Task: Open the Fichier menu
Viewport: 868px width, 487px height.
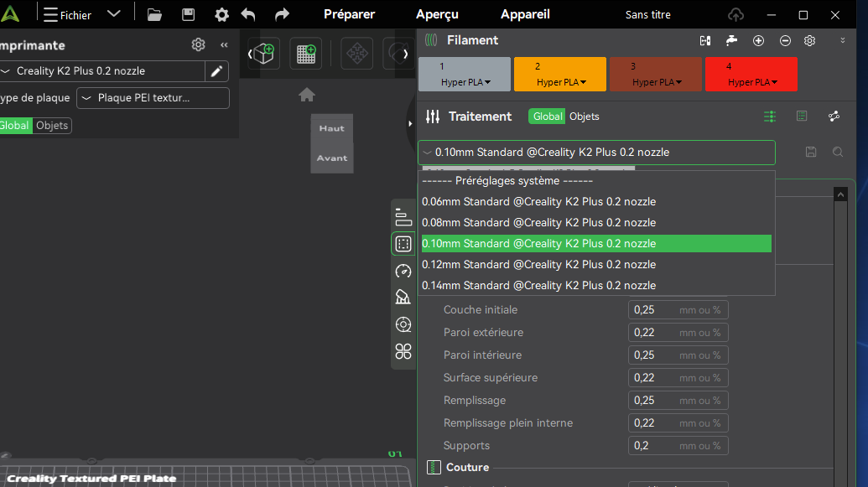Action: point(68,15)
